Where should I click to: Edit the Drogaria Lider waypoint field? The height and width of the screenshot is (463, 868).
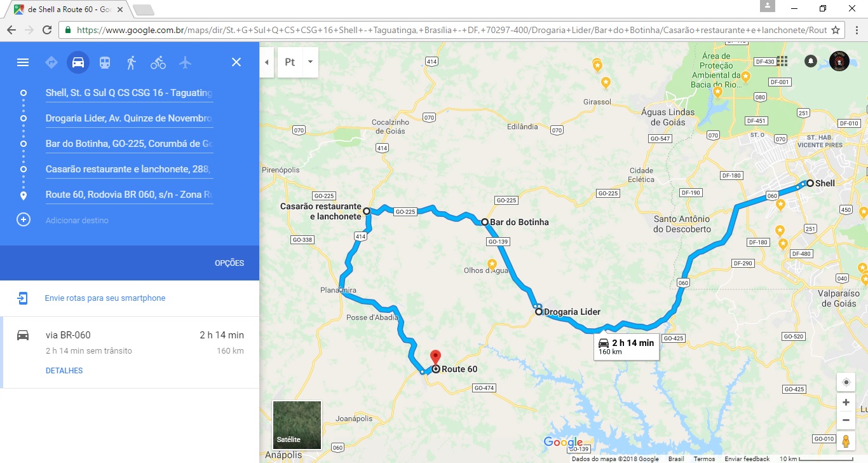click(129, 118)
